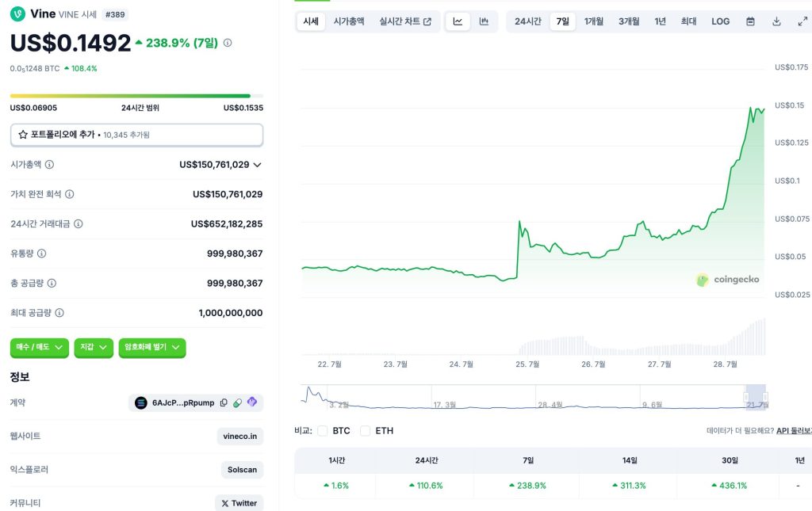This screenshot has width=812, height=511.
Task: Click the purple icon in the contract row
Action: [x=252, y=402]
